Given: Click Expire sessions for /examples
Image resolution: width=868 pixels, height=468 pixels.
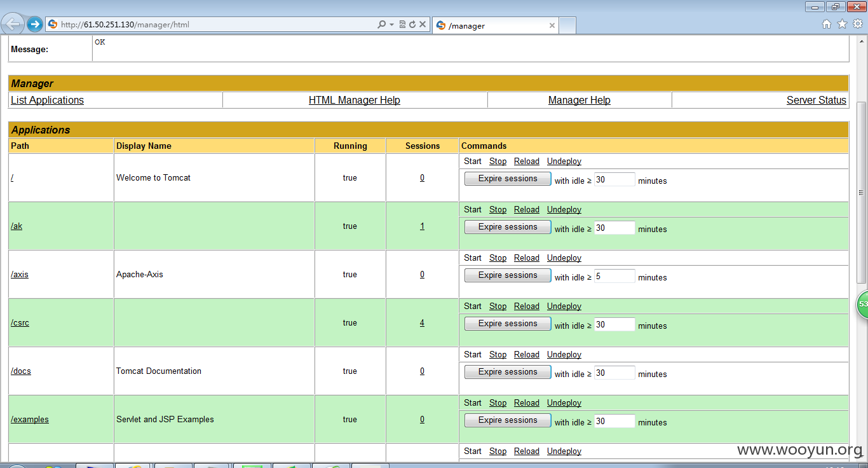Looking at the screenshot, I should click(508, 420).
